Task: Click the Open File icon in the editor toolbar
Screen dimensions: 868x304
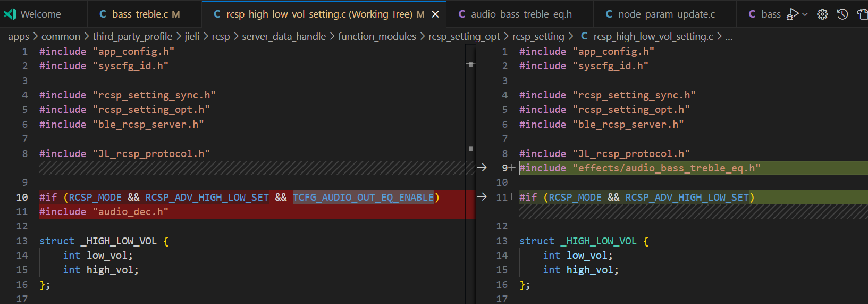Action: [862, 14]
